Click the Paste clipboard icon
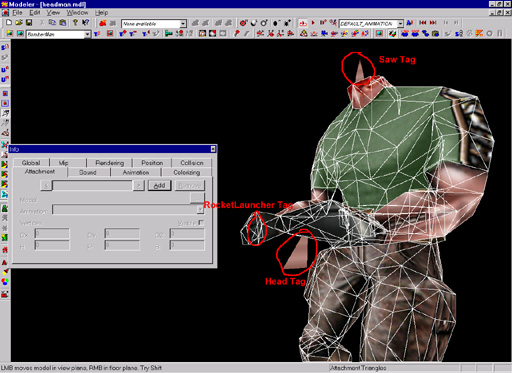 click(x=62, y=23)
